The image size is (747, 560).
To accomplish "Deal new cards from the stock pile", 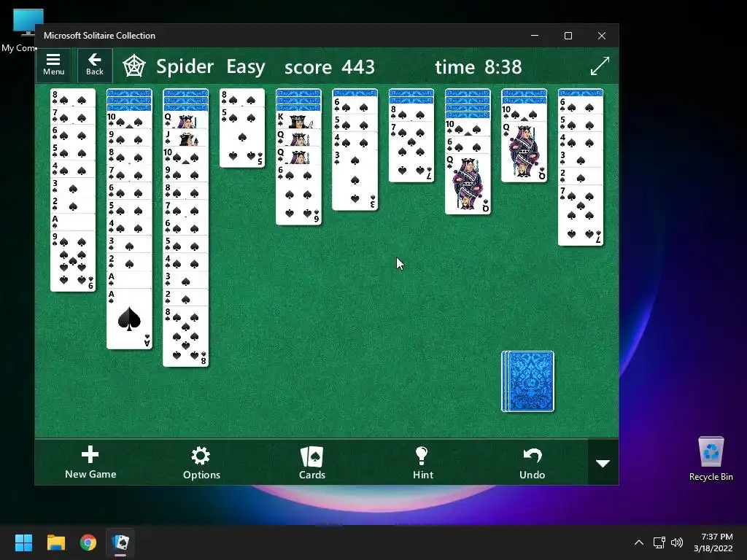I will pos(528,381).
